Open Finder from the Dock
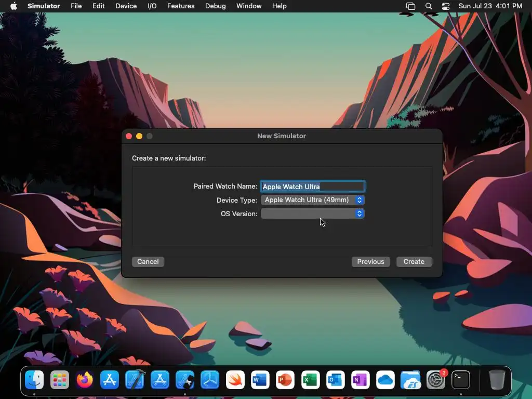Viewport: 532px width, 399px height. [x=34, y=380]
